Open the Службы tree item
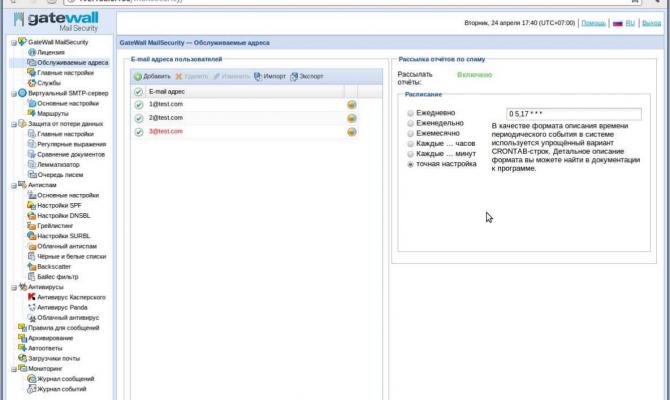Image resolution: width=670 pixels, height=400 pixels. 49,83
